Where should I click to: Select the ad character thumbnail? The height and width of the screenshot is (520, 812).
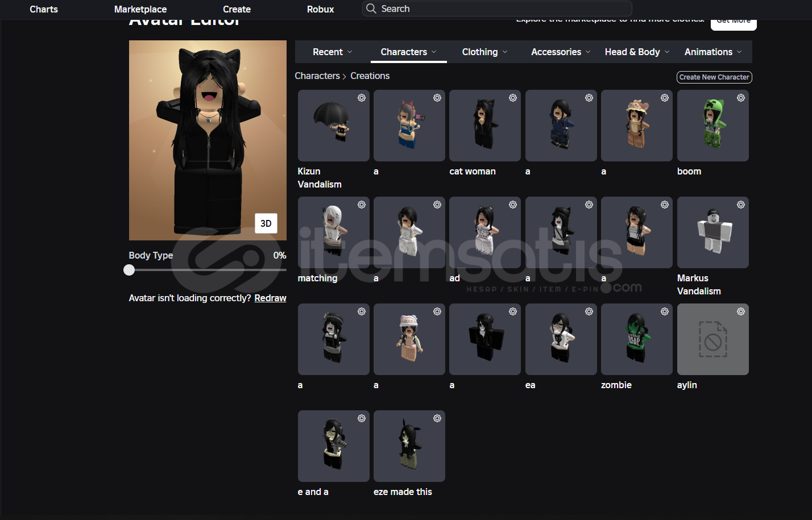pos(485,232)
